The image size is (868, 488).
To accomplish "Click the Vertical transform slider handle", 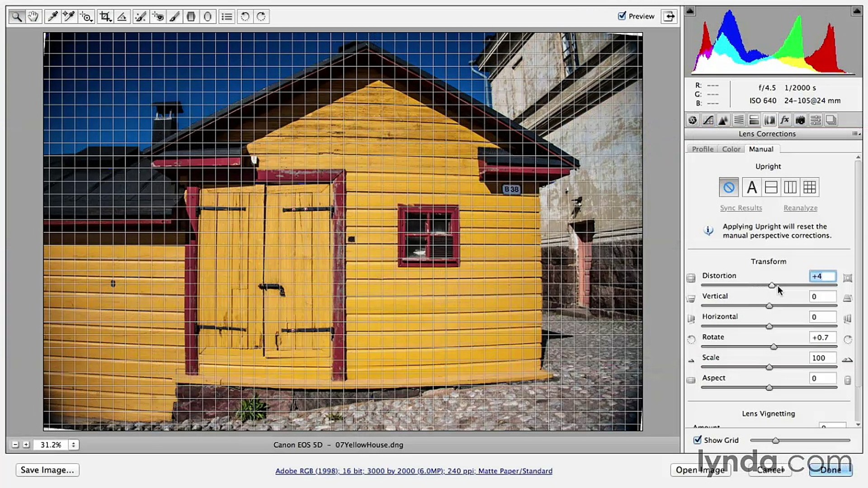I will pyautogui.click(x=769, y=306).
